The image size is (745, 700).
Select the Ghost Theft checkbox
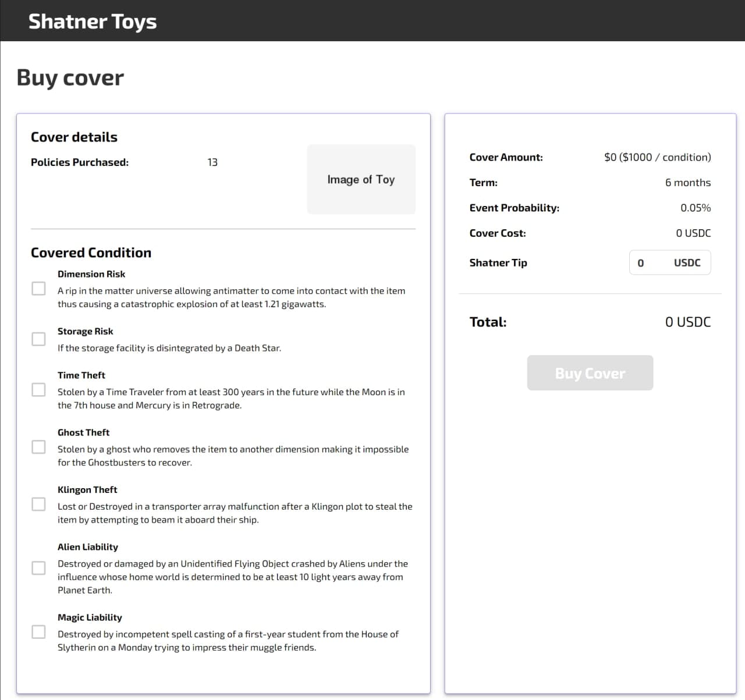pos(38,446)
